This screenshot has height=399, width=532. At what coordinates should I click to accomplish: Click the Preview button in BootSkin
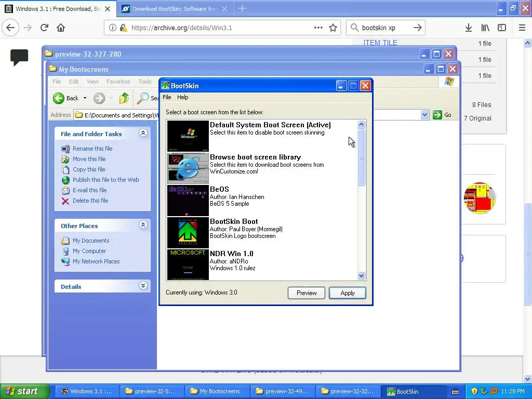click(x=307, y=293)
